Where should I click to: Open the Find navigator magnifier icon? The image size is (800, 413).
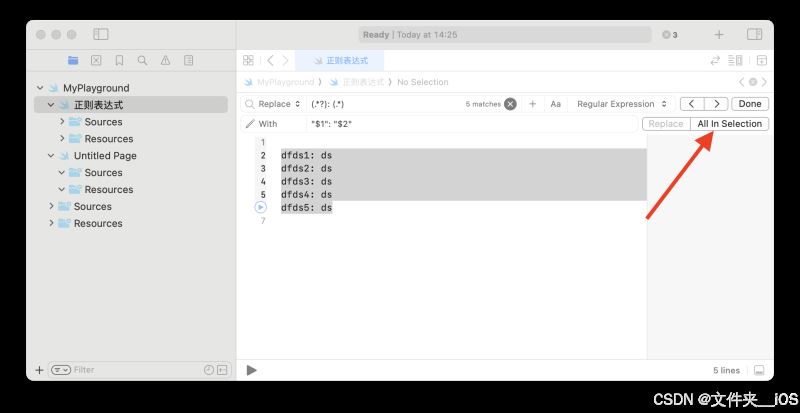[x=142, y=61]
